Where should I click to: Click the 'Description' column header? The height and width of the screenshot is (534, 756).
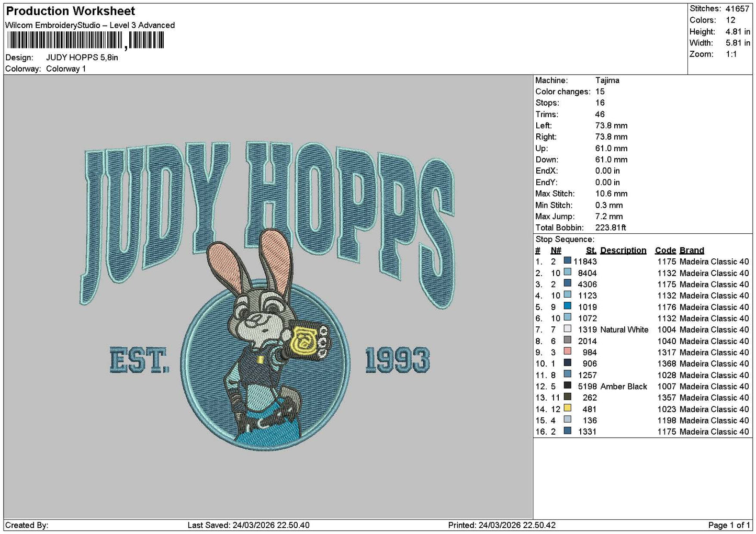(x=623, y=251)
